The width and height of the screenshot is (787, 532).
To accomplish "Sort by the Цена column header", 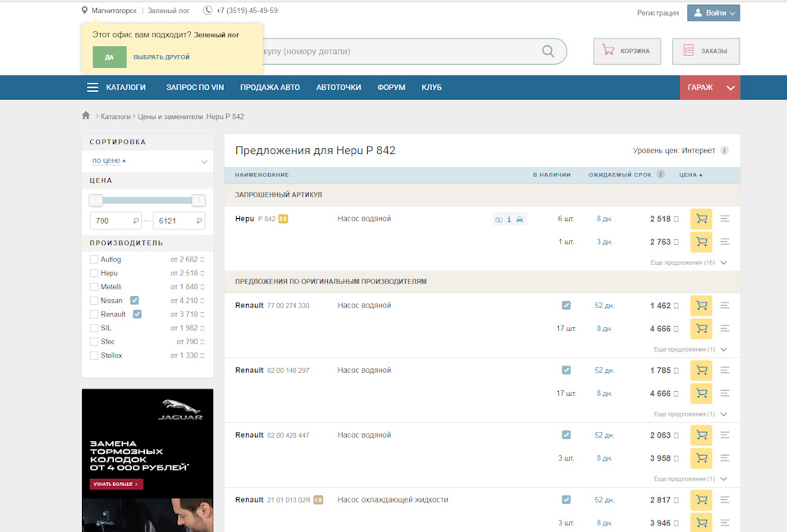I will (x=690, y=175).
